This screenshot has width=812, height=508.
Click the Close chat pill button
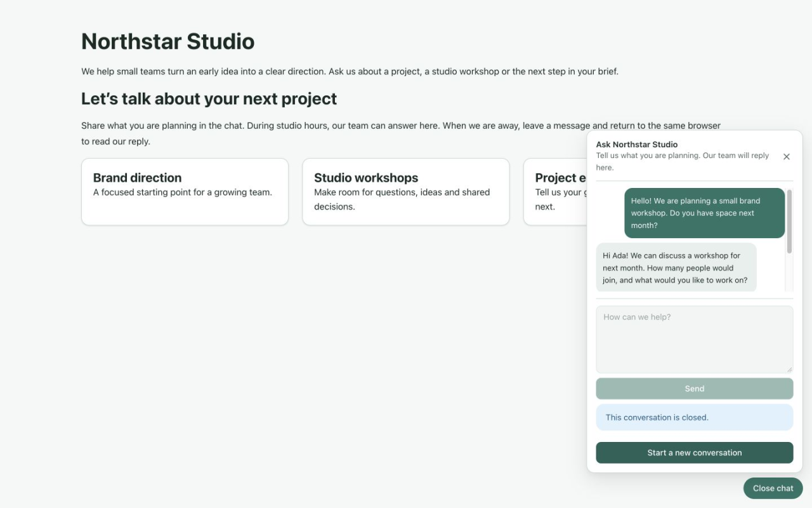pyautogui.click(x=773, y=488)
